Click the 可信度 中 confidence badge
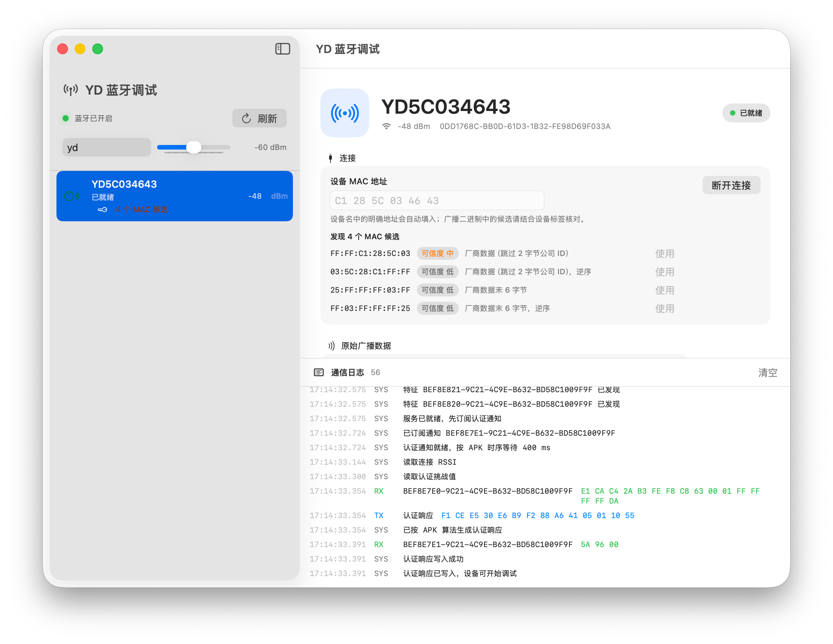Viewport: 833px width, 644px height. [437, 253]
